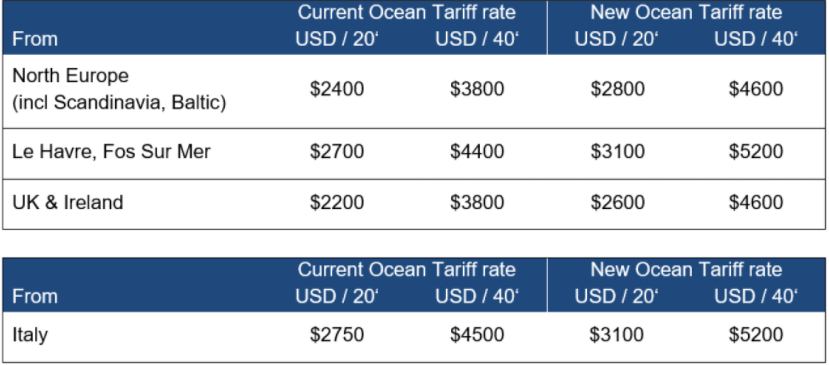Click UK & Ireland new rate $2600
The image size is (829, 365).
[617, 203]
